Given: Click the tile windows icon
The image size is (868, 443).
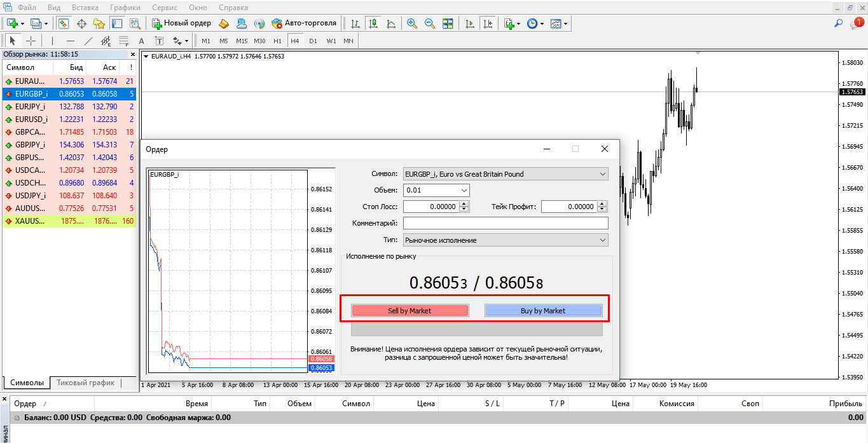Looking at the screenshot, I should pyautogui.click(x=448, y=24).
